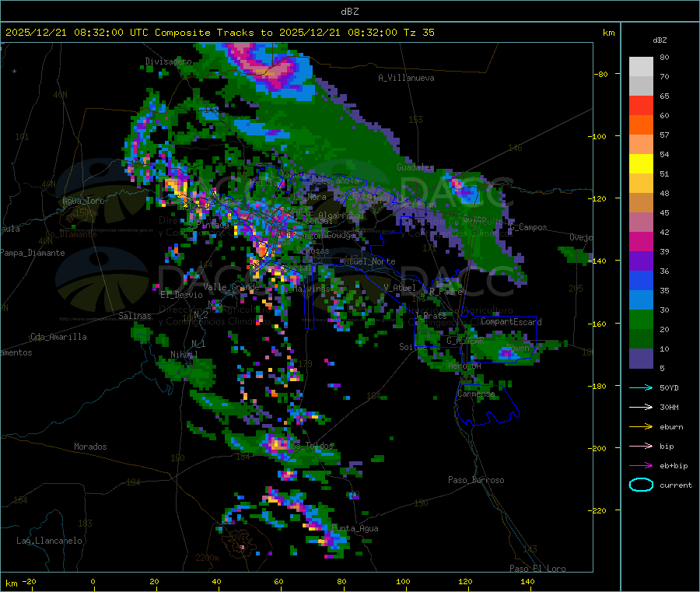
Task: Click the -140 km vertical axis tick
Action: (x=599, y=261)
